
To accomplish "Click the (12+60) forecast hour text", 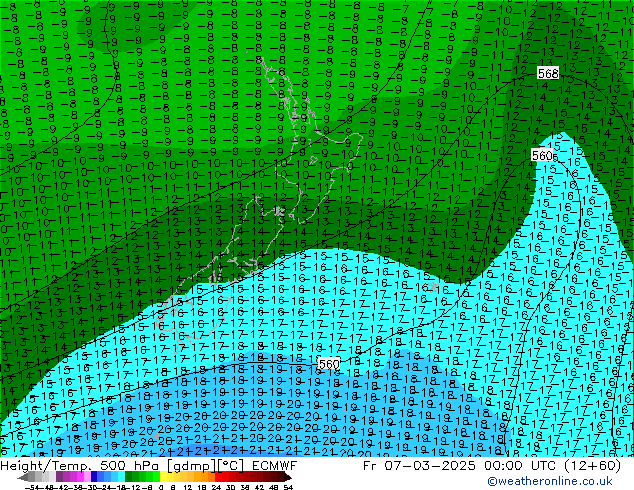I will (592, 465).
